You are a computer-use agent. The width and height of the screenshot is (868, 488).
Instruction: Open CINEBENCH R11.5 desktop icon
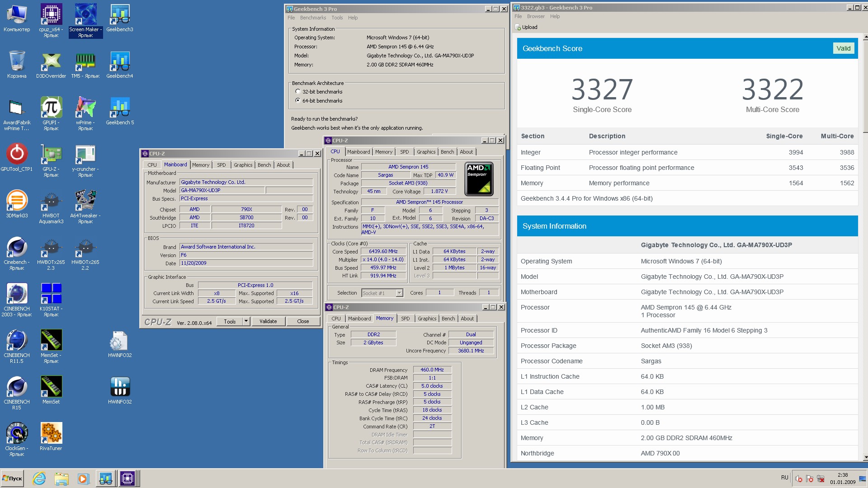tap(17, 347)
